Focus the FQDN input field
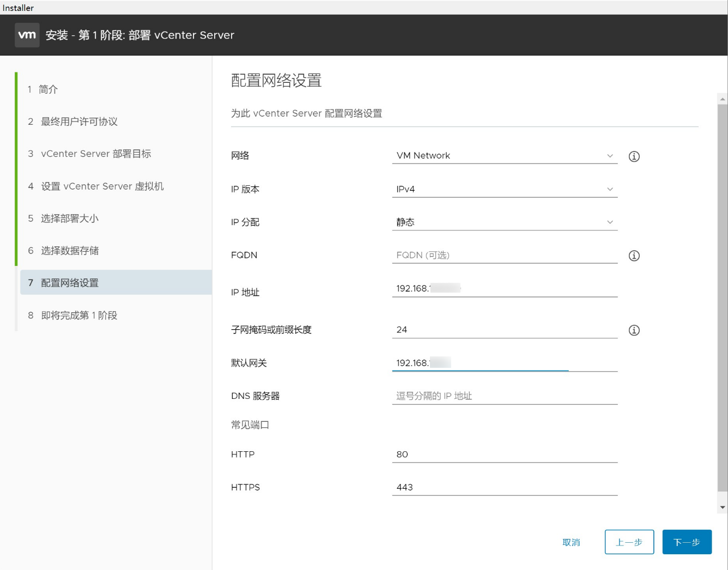This screenshot has width=728, height=570. pyautogui.click(x=504, y=255)
